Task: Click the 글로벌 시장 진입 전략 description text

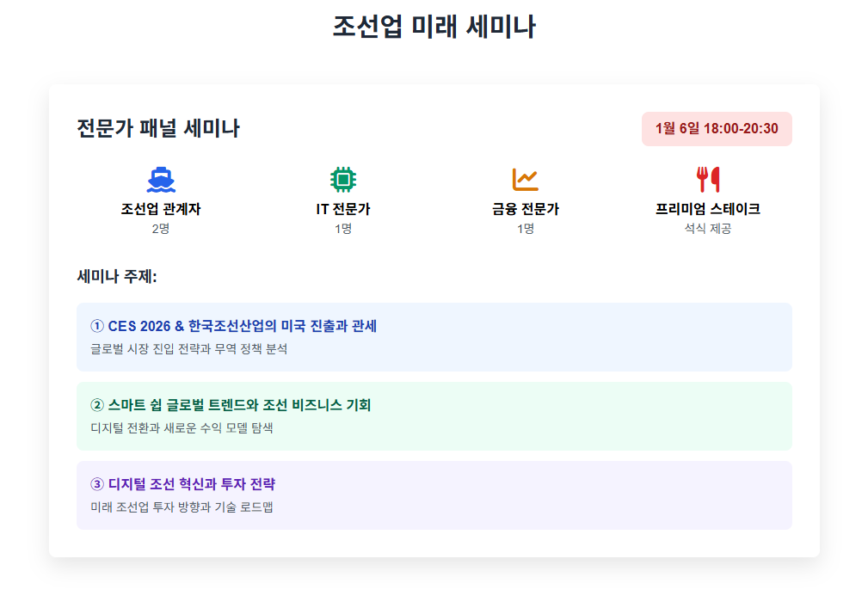Action: 188,349
